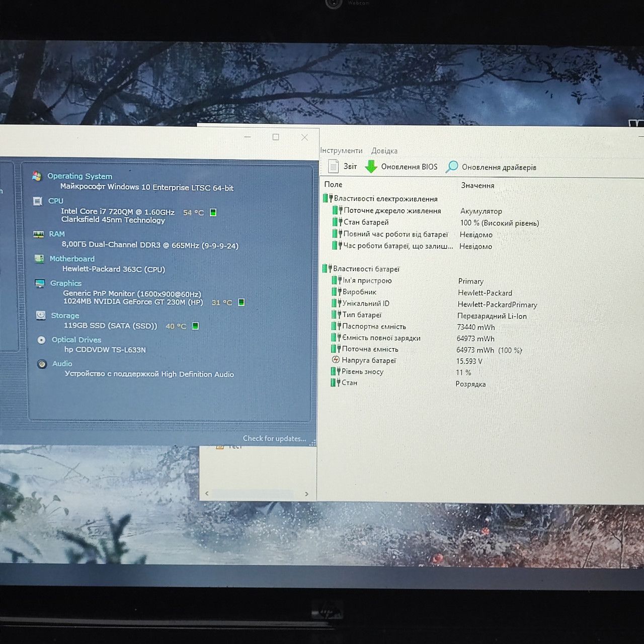Click the green indicator beside graphics temperature 31 °C
The height and width of the screenshot is (644, 644).
point(242,302)
